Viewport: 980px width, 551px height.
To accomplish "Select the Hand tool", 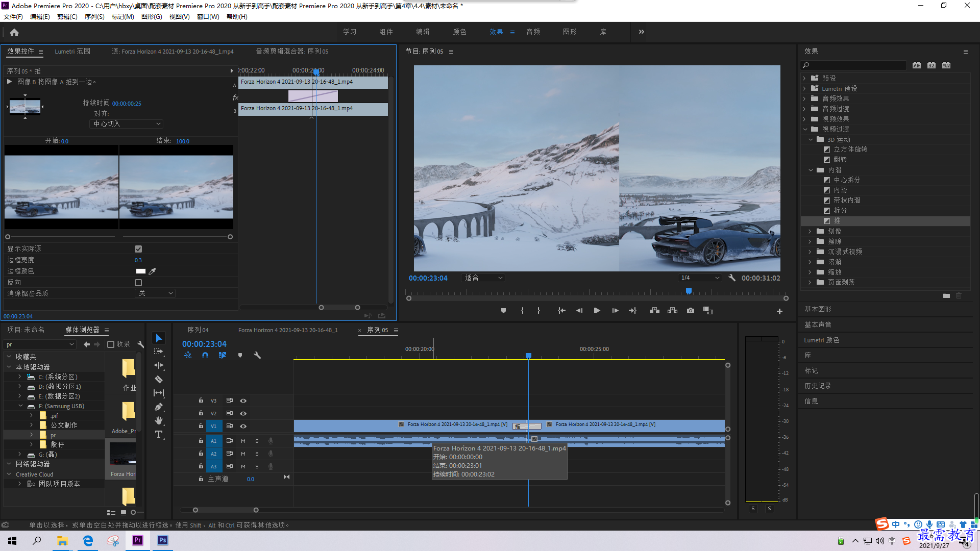I will [159, 420].
